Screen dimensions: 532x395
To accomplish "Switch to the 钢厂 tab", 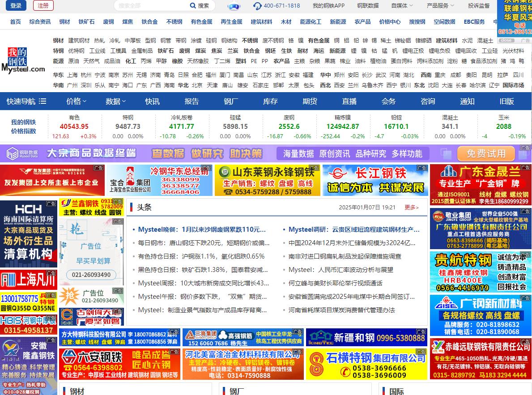I will (231, 101).
